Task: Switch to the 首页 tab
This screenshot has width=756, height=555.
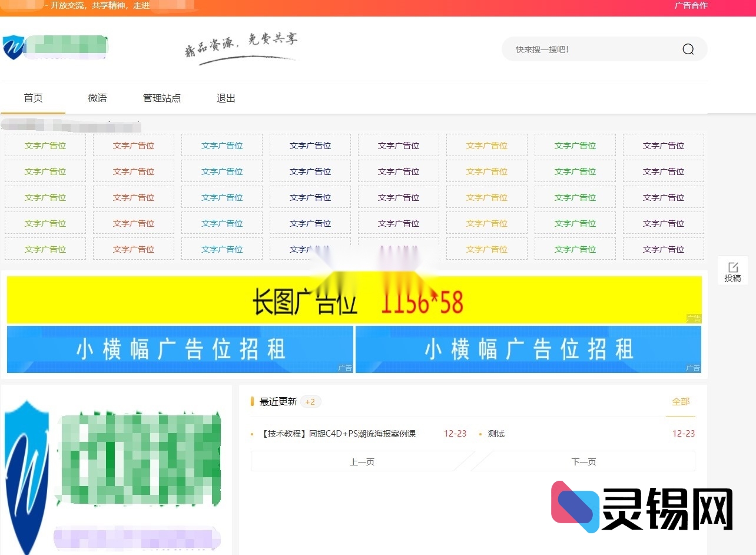Action: tap(33, 98)
